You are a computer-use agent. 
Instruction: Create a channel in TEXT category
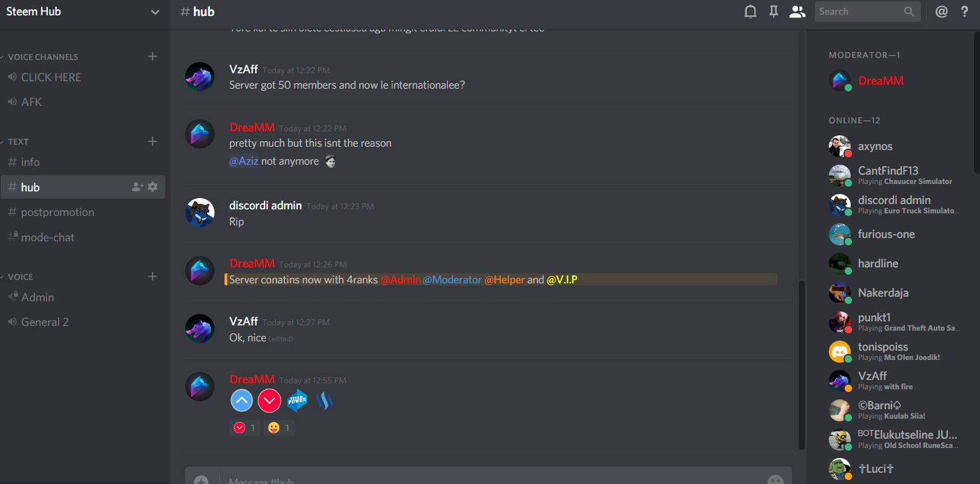tap(153, 141)
